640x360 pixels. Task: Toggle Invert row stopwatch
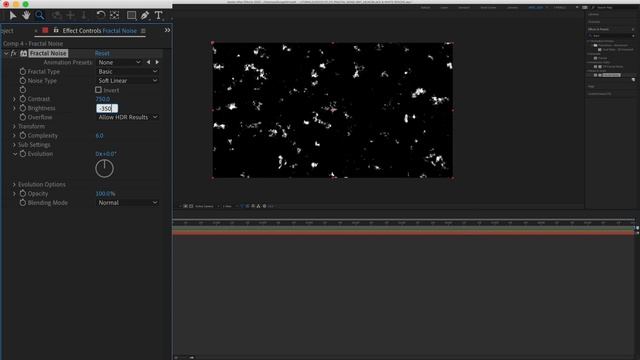coord(23,90)
